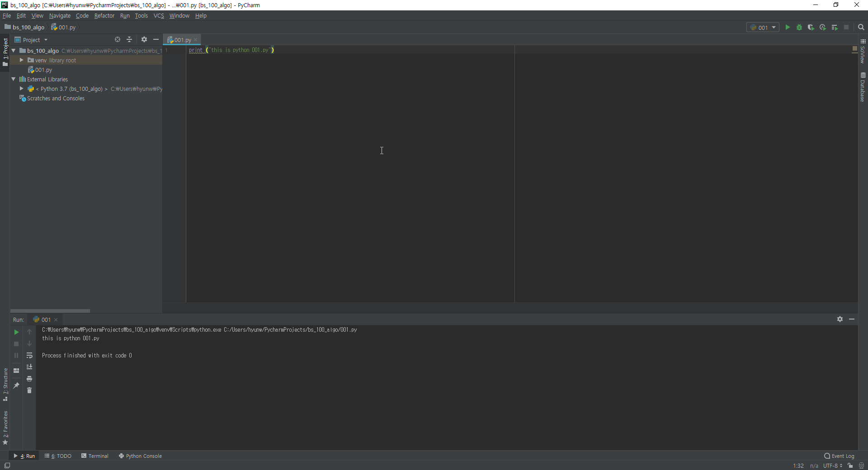The width and height of the screenshot is (868, 470).
Task: Click the down arrow in the Run panel
Action: click(x=29, y=344)
